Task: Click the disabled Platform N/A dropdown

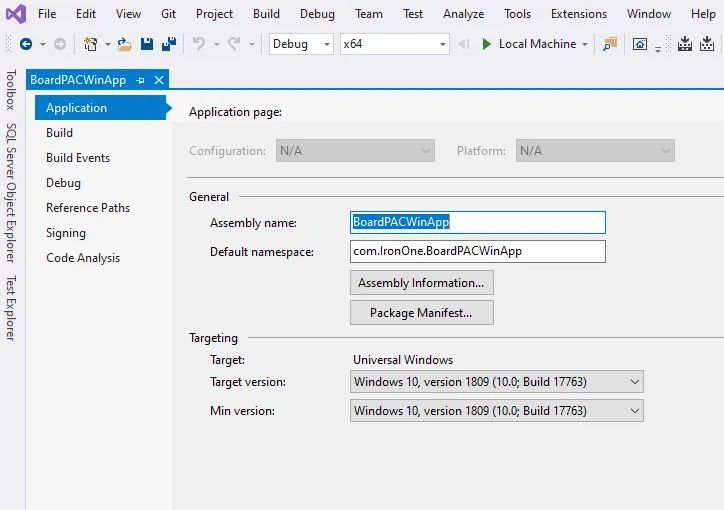Action: click(x=595, y=151)
